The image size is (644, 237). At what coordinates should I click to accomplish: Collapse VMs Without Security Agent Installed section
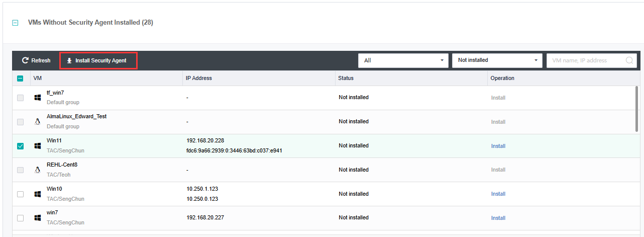[x=15, y=23]
